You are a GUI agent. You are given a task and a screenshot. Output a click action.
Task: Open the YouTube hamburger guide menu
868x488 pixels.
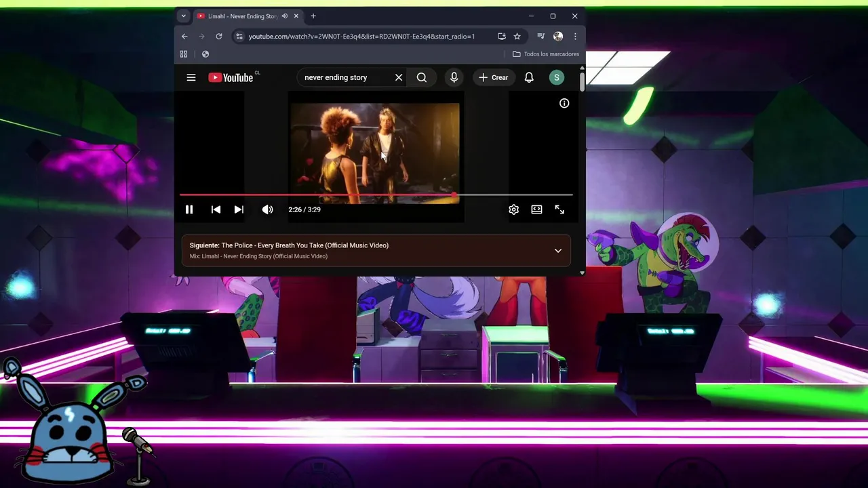(191, 77)
